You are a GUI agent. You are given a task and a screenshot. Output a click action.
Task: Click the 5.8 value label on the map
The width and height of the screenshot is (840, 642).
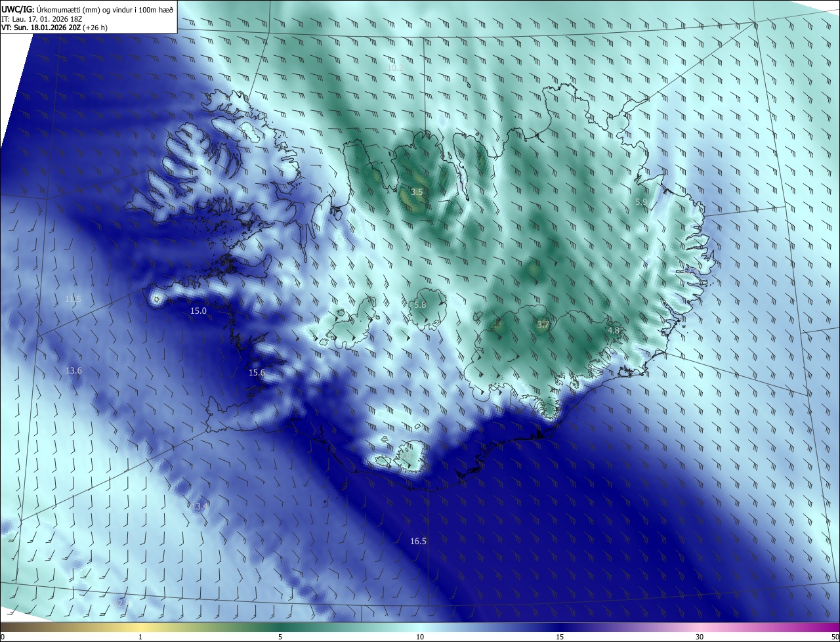(420, 305)
